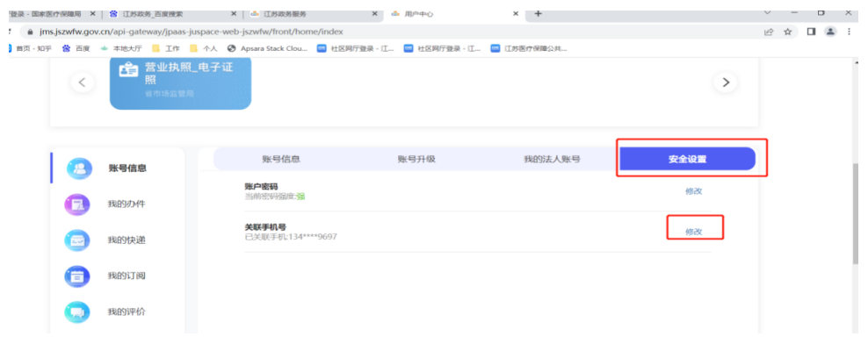Viewport: 868px width, 351px height.
Task: Click the 我的快递 sidebar icon
Action: point(78,240)
